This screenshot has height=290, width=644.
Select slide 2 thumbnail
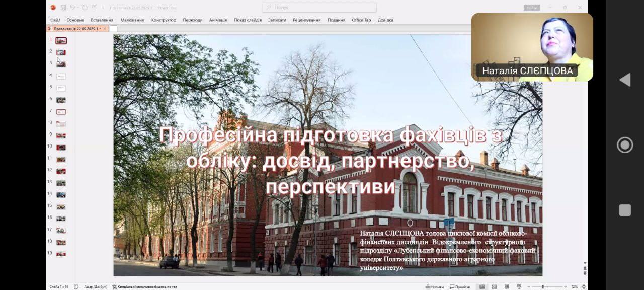pos(61,52)
